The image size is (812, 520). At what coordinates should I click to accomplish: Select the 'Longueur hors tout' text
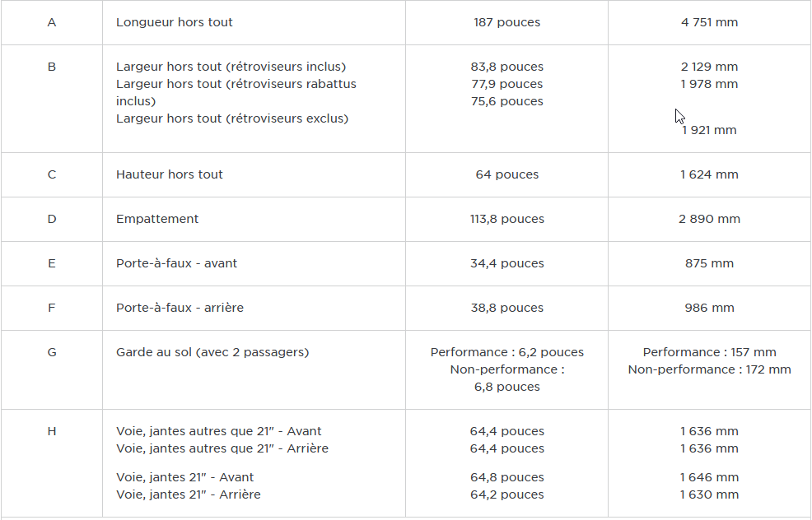(x=175, y=22)
